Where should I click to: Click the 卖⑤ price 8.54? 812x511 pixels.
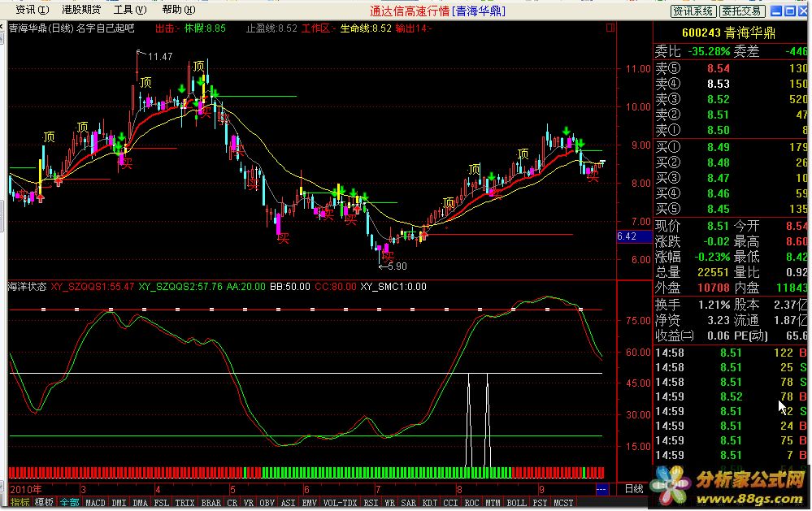(x=719, y=68)
